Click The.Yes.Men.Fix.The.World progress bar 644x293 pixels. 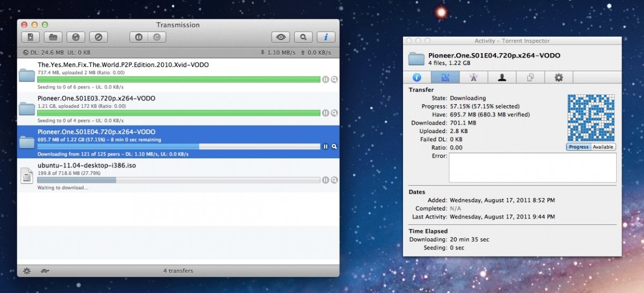(179, 79)
